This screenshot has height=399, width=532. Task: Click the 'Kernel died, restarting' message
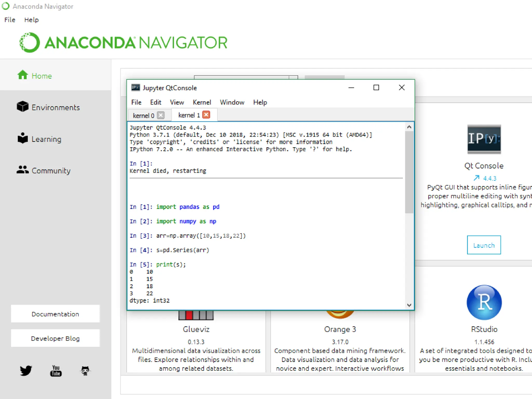(168, 171)
